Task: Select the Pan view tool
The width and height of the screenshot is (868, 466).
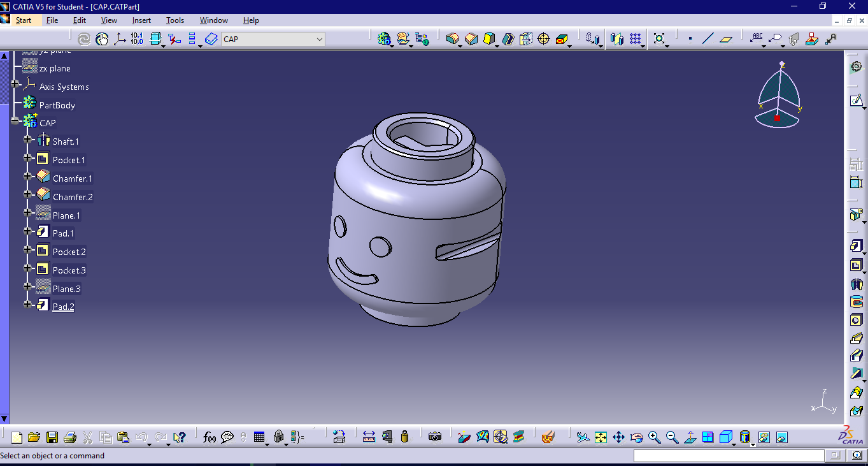Action: pos(618,437)
